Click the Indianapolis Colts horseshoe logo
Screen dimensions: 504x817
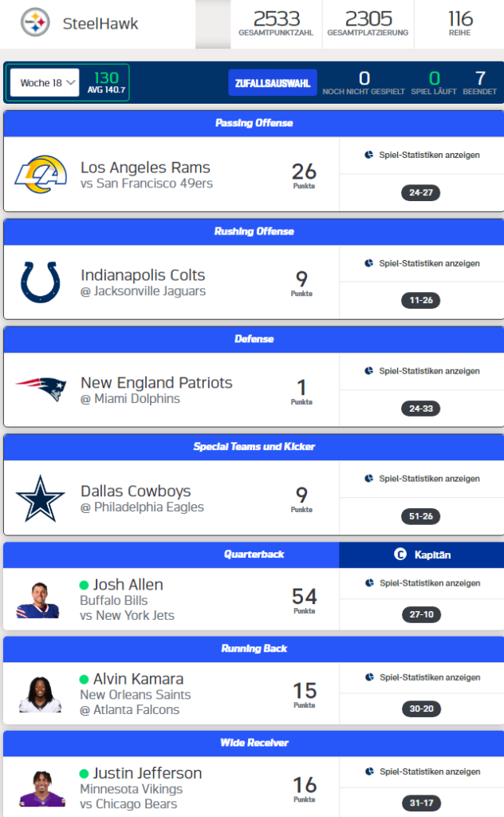pyautogui.click(x=41, y=282)
